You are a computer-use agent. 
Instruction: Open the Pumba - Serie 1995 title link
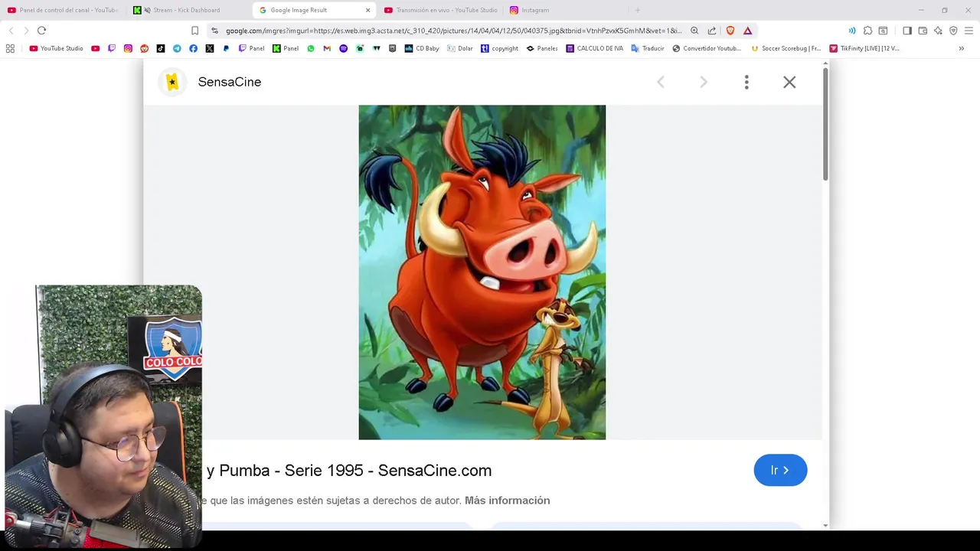point(349,471)
